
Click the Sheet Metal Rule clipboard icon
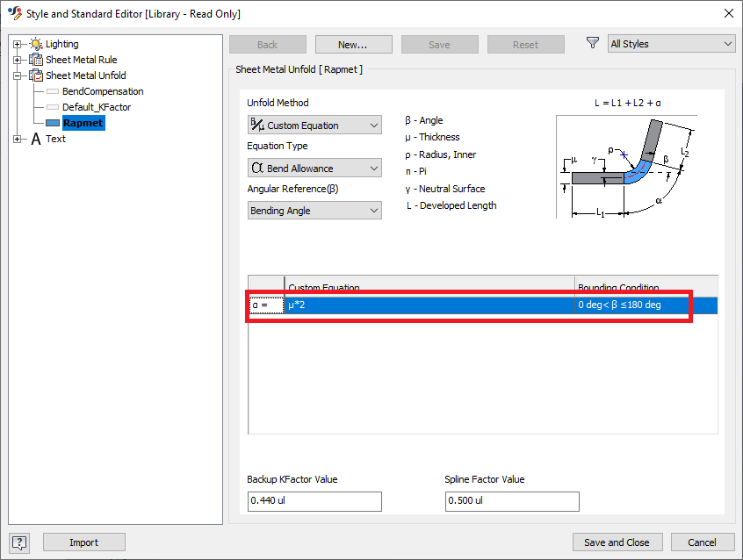point(33,59)
